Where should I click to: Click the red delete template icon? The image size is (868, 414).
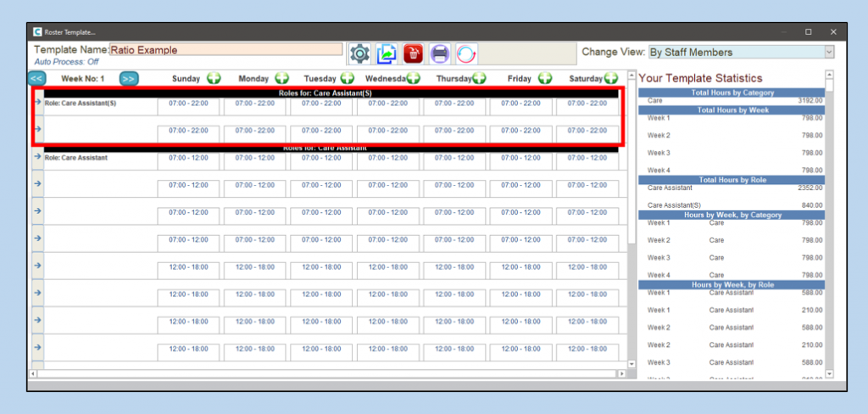point(413,53)
